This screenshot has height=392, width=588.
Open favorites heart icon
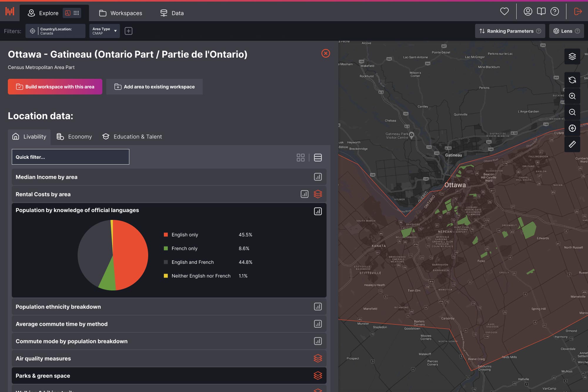click(505, 11)
